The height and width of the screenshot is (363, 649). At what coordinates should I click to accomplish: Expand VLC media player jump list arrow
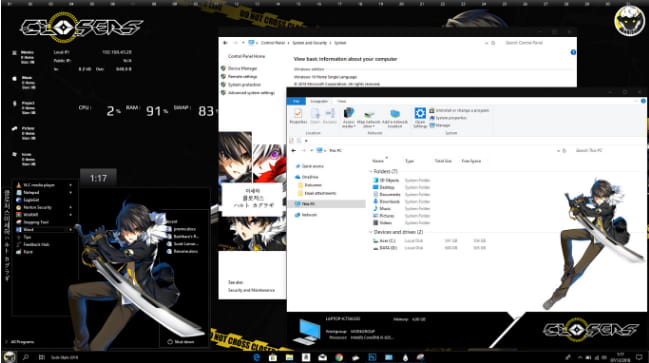pos(70,185)
